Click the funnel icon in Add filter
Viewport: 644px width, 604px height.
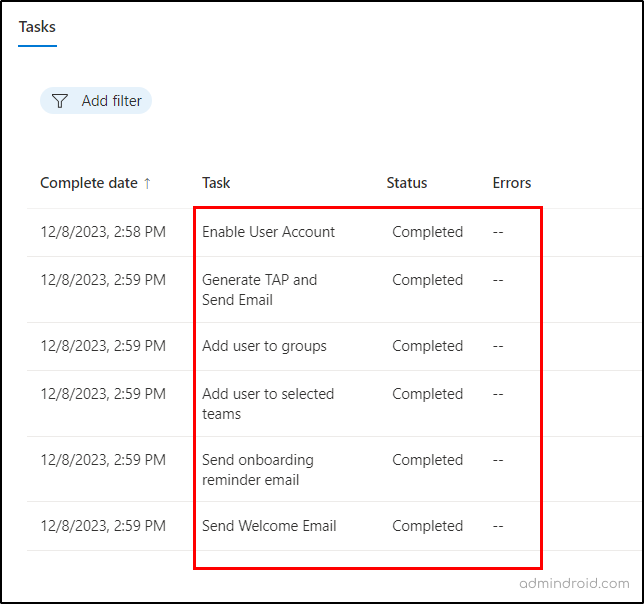pyautogui.click(x=60, y=101)
